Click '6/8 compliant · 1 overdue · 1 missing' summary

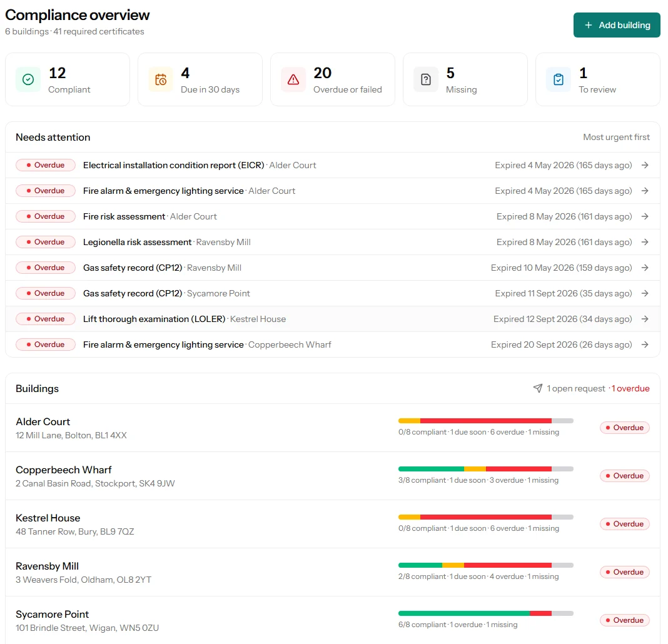(458, 625)
